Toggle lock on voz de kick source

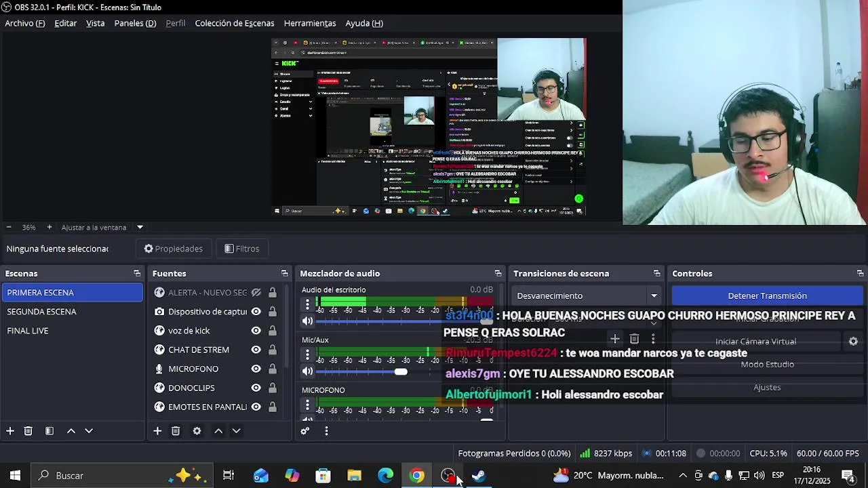[272, 331]
